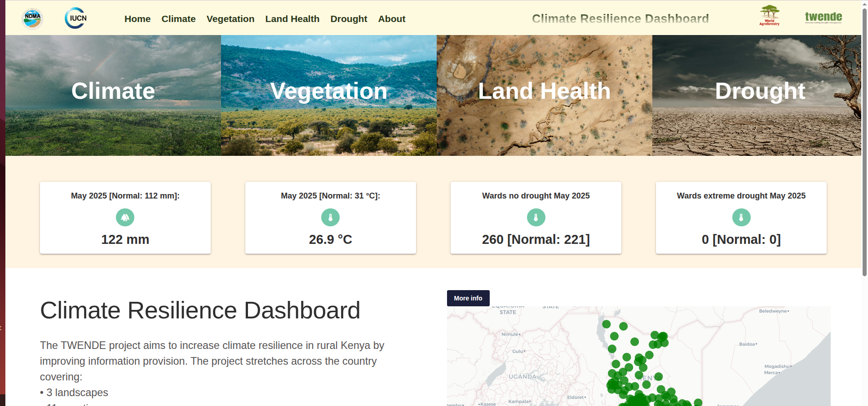Select icon in Wards extreme drought card
Viewport: 868px width, 406px height.
pos(741,217)
